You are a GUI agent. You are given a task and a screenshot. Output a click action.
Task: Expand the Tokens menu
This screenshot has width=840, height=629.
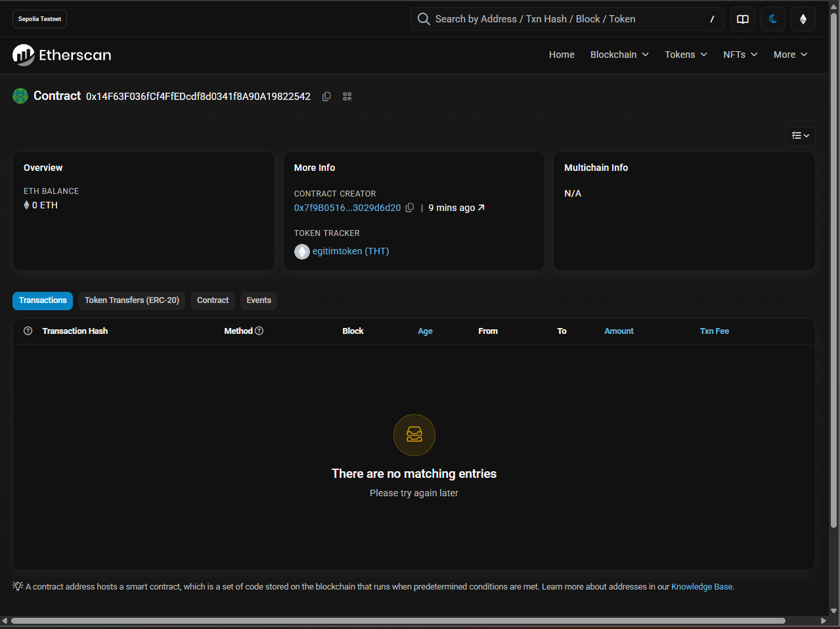pyautogui.click(x=686, y=55)
